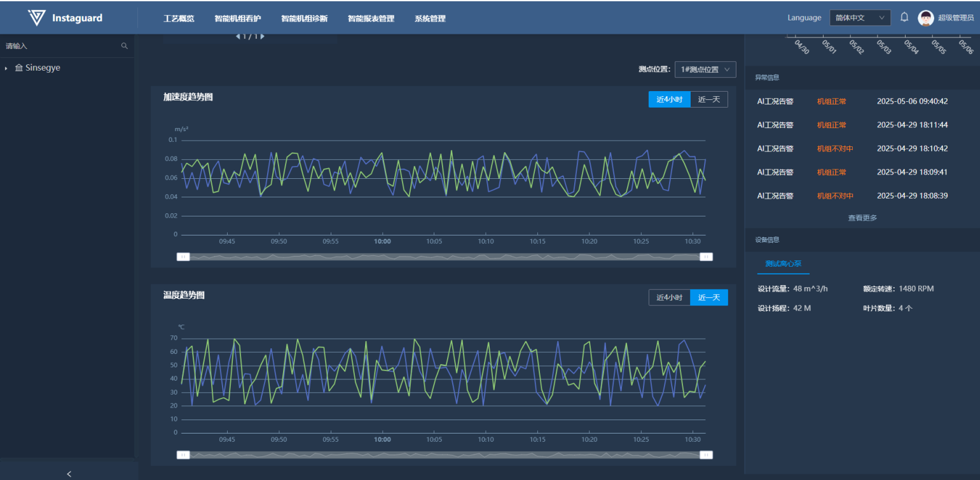Click the search magnifier icon in sidebar
Viewport: 980px width, 480px height.
click(125, 46)
